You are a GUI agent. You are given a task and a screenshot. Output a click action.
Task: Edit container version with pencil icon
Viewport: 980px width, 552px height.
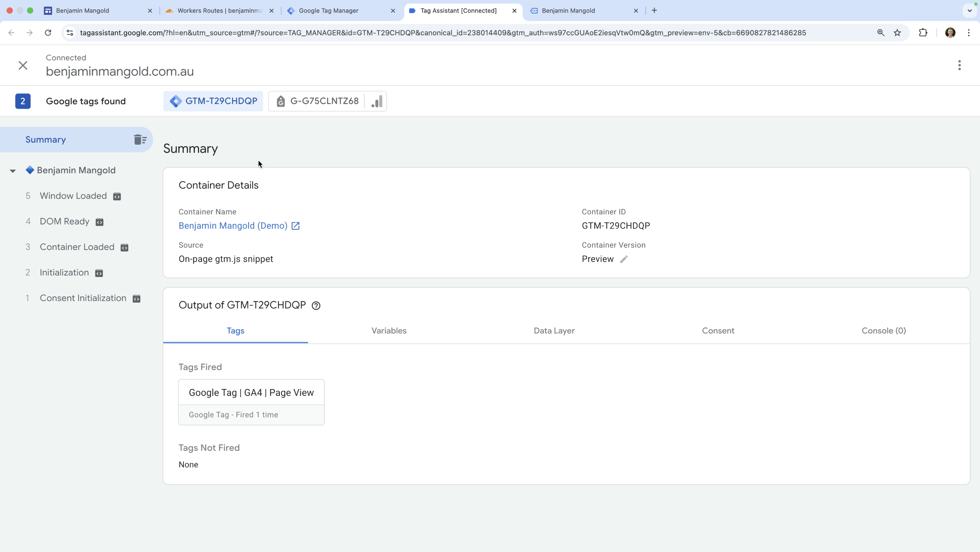624,259
